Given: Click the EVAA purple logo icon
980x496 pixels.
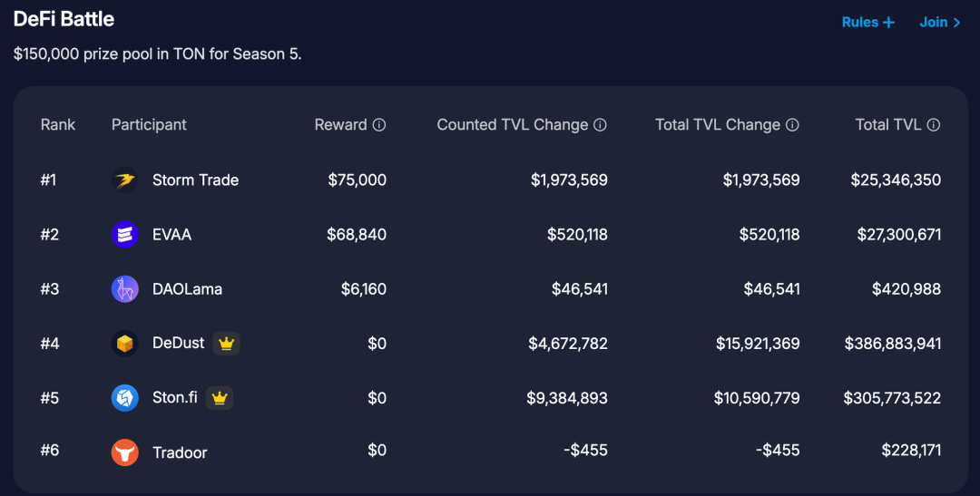Looking at the screenshot, I should (125, 235).
